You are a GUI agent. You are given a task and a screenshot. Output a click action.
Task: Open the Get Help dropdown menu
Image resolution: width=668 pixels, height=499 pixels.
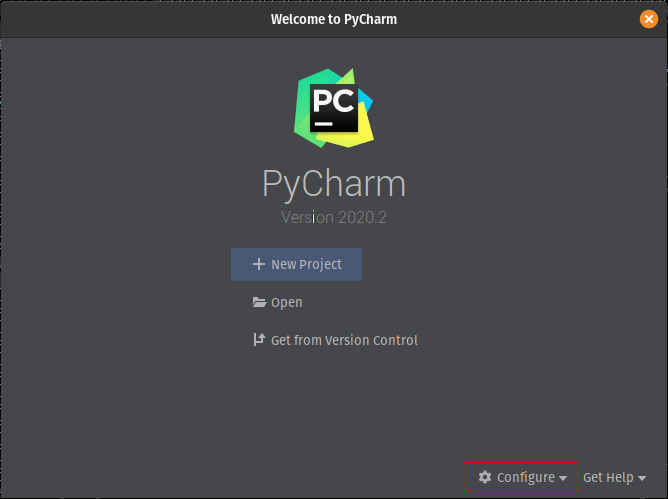coord(614,477)
